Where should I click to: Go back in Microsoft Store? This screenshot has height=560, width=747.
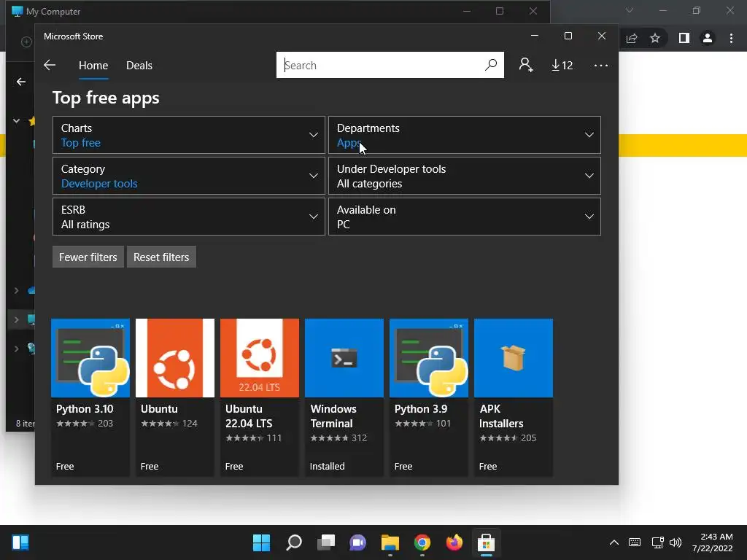point(50,65)
